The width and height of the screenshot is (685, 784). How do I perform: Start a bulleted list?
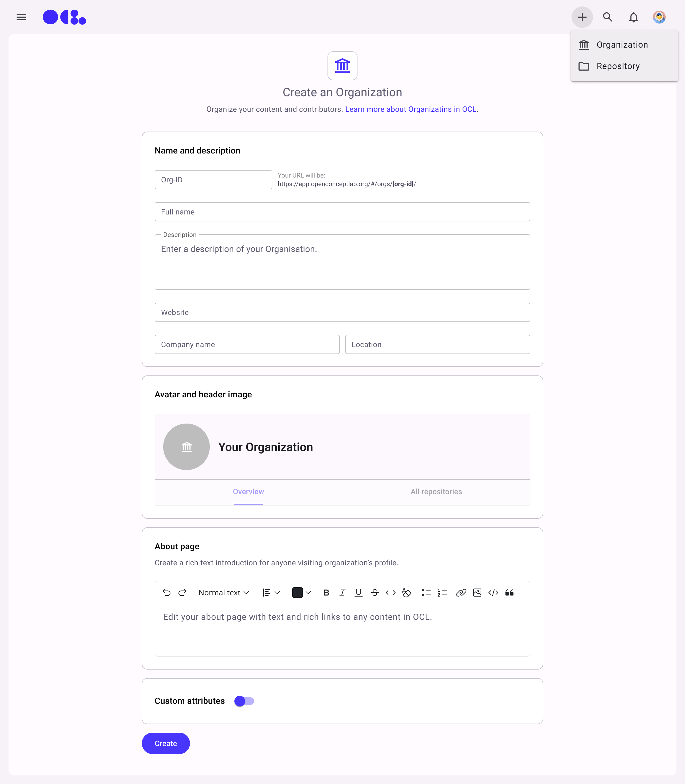426,593
